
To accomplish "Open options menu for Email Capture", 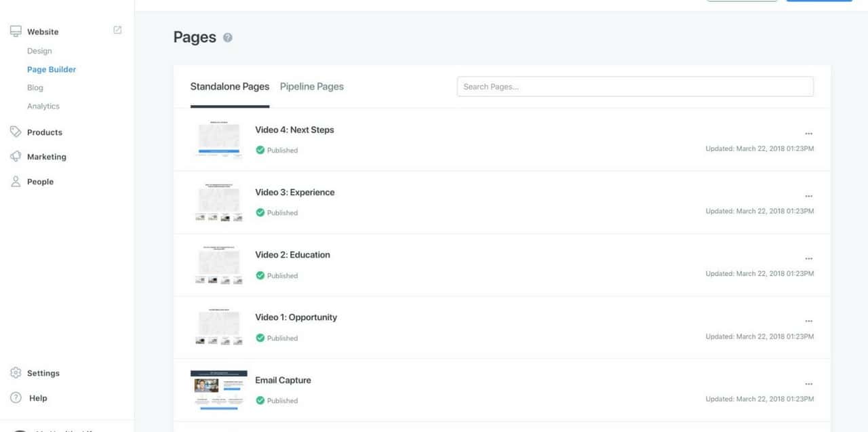I will (x=808, y=384).
